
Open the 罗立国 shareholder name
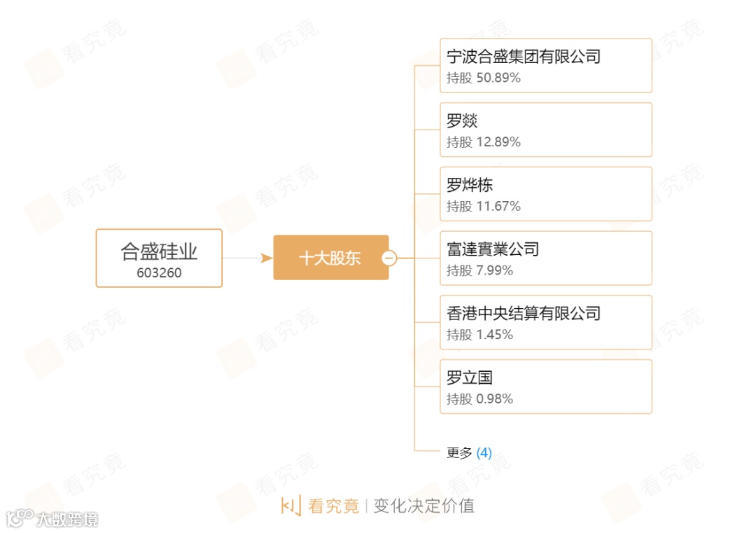470,378
